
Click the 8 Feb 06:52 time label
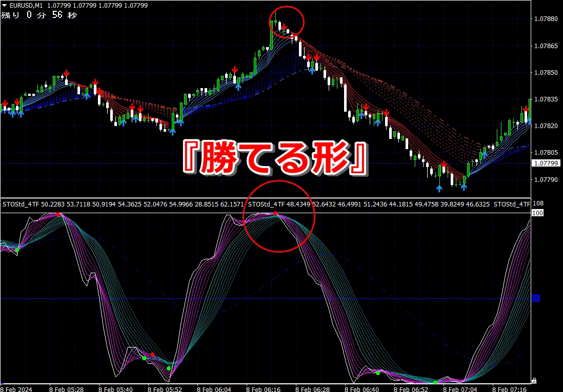[411, 389]
